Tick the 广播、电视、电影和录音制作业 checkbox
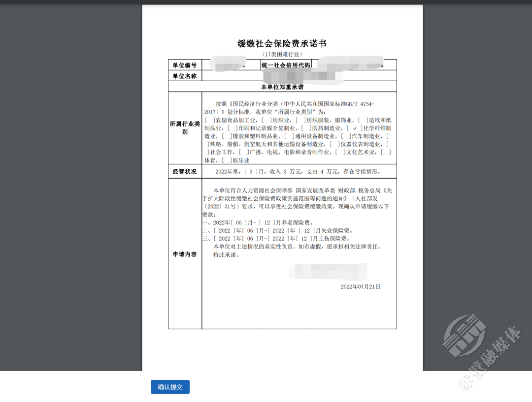This screenshot has width=532, height=402. (x=243, y=153)
